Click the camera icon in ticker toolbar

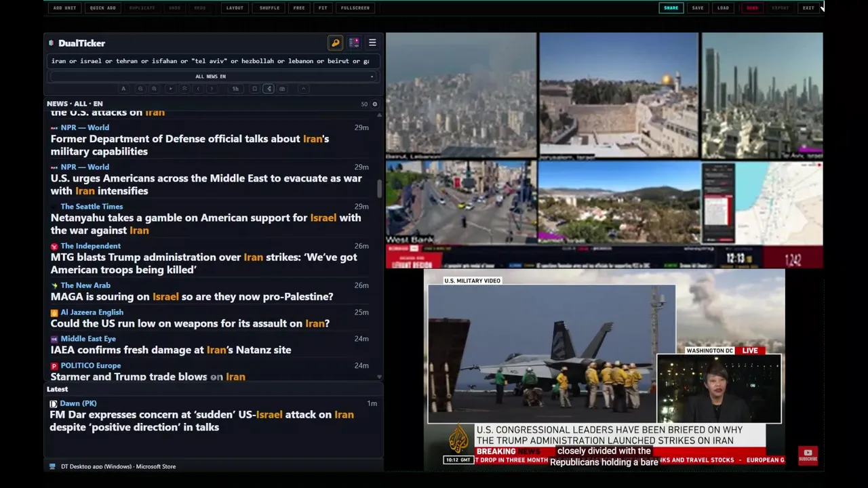tap(283, 89)
